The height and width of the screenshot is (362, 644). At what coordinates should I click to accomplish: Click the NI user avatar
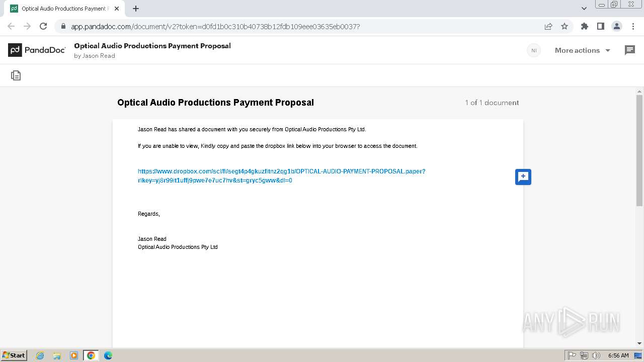pos(534,50)
